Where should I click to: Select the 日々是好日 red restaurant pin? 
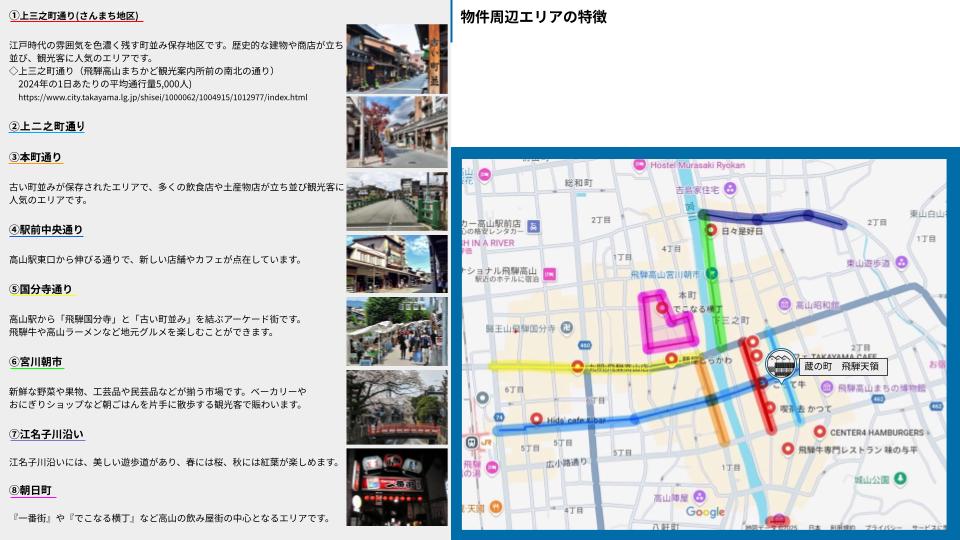click(x=711, y=230)
